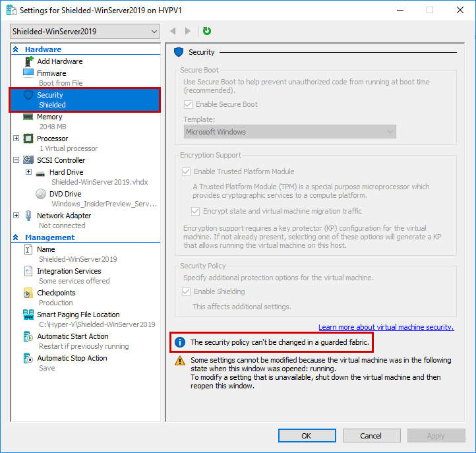The height and width of the screenshot is (453, 476).
Task: Click the Apply button
Action: click(x=436, y=436)
